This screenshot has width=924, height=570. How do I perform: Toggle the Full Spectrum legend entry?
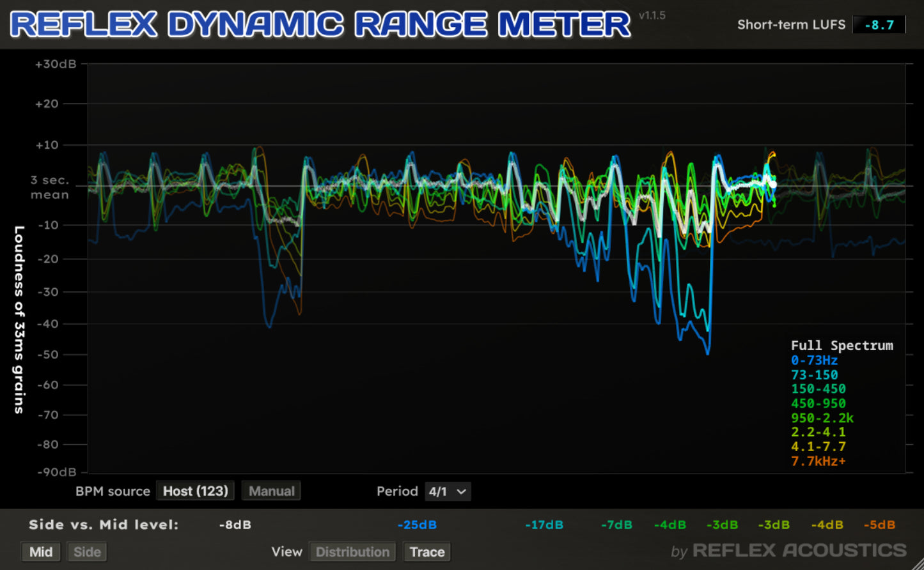[x=842, y=346]
